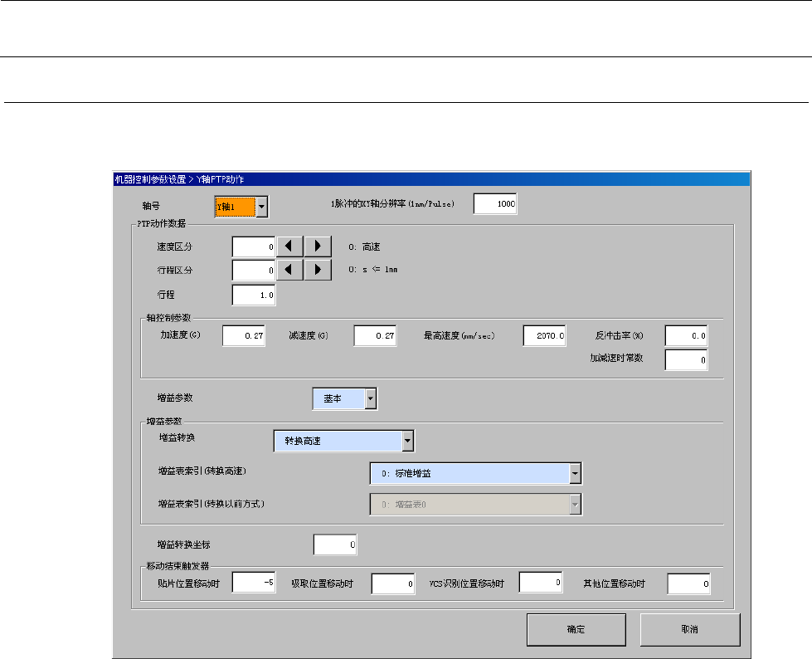Focus the 减速度 (G) input field
Screen dimensions: 812x659
coord(375,335)
